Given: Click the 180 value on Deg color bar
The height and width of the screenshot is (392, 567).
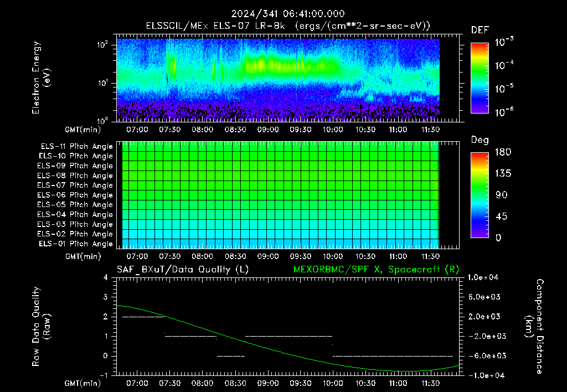Looking at the screenshot, I should point(503,152).
